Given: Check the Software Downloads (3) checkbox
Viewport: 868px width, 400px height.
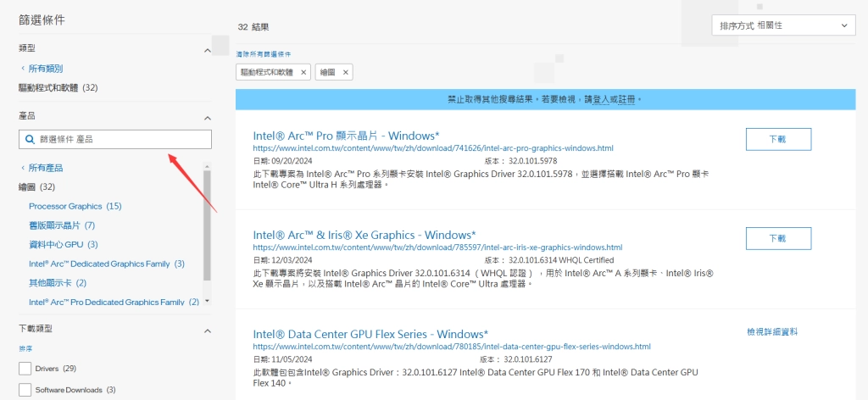Looking at the screenshot, I should [25, 390].
